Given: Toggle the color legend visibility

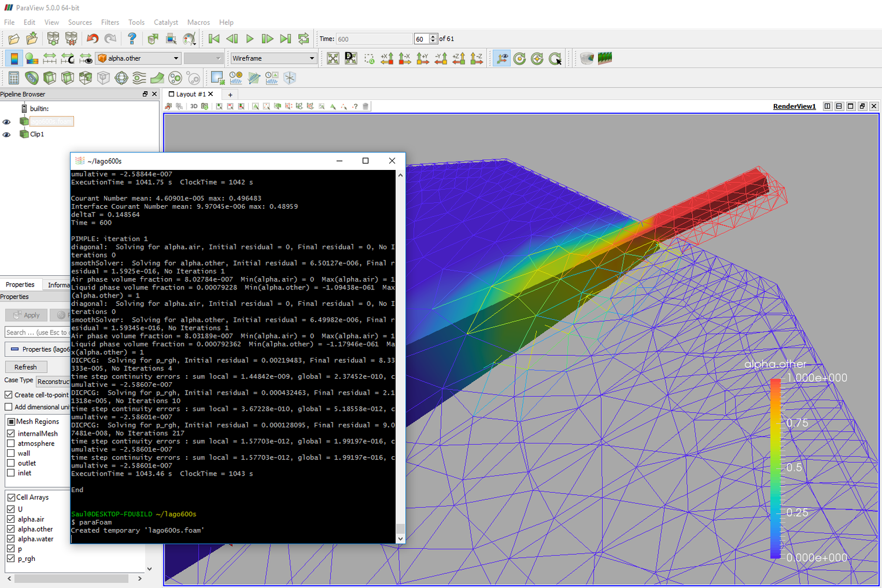Looking at the screenshot, I should (x=13, y=58).
